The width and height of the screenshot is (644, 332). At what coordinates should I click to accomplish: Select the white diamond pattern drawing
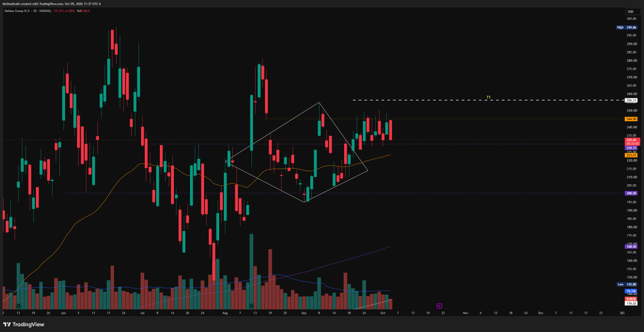point(296,152)
